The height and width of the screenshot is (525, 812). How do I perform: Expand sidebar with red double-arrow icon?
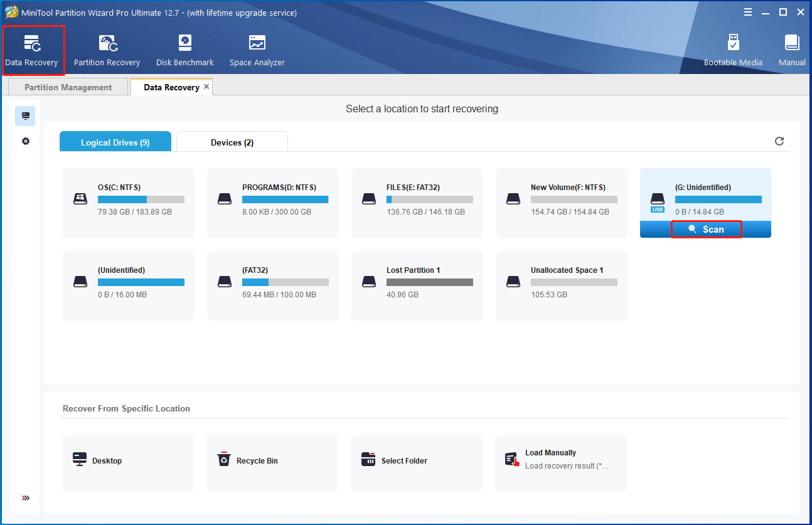tap(25, 498)
